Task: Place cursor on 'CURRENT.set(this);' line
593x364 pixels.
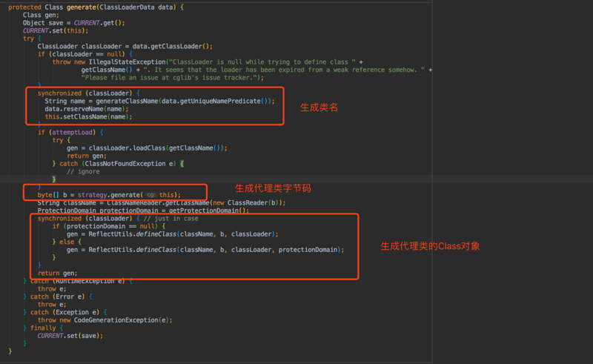Action: pyautogui.click(x=56, y=30)
